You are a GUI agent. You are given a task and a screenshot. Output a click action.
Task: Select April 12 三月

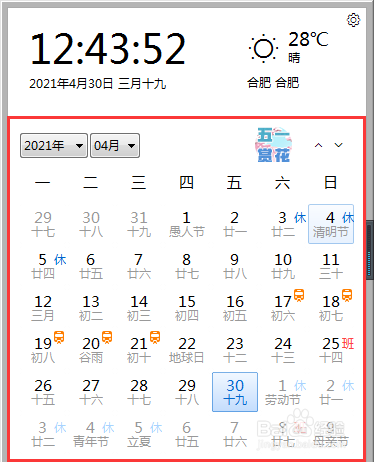click(x=43, y=308)
